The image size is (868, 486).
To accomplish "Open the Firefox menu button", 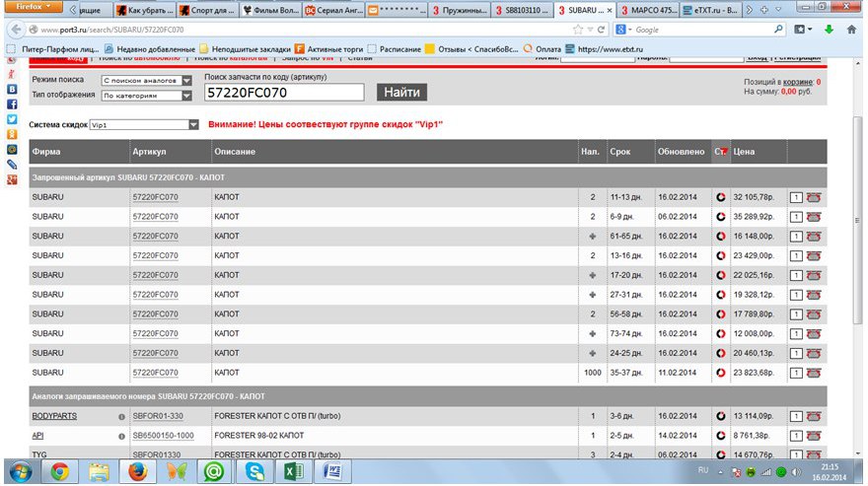I will point(34,7).
